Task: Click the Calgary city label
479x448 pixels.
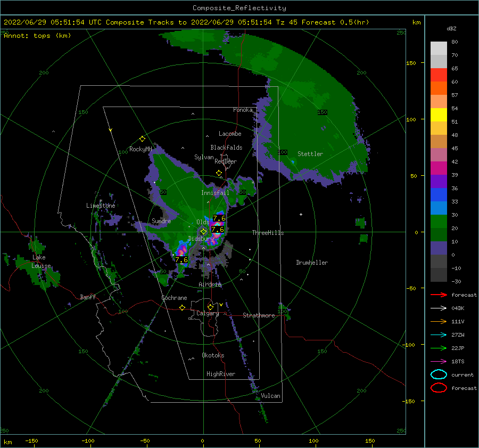Action: (x=208, y=313)
